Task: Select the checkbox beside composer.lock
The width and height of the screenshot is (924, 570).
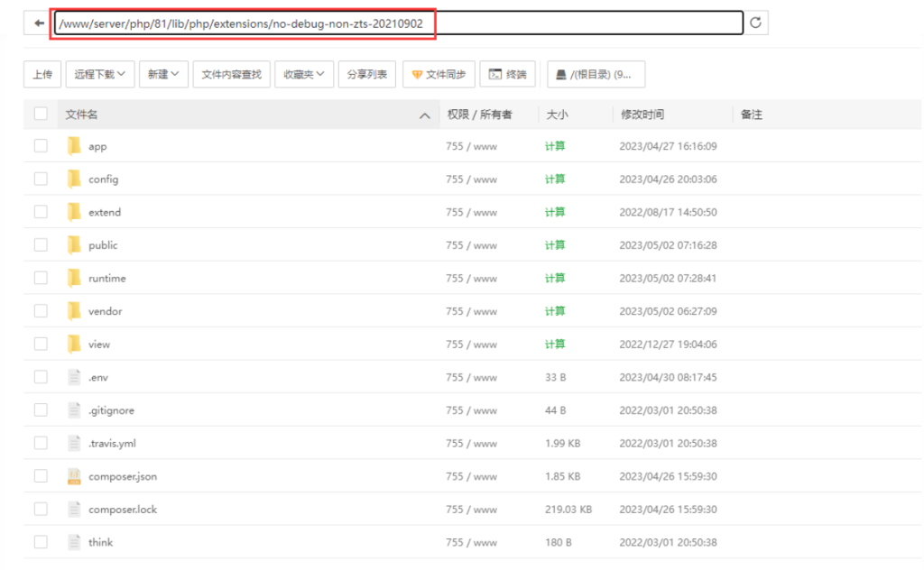Action: (41, 509)
